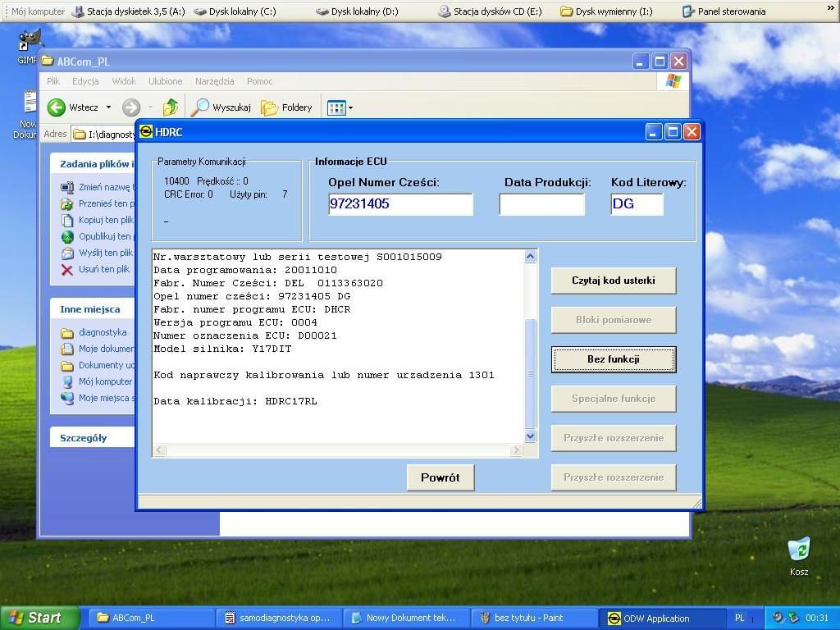Screen dimensions: 840x630
Task: Click the ABCom_PL title bar folder icon
Action: [48, 61]
